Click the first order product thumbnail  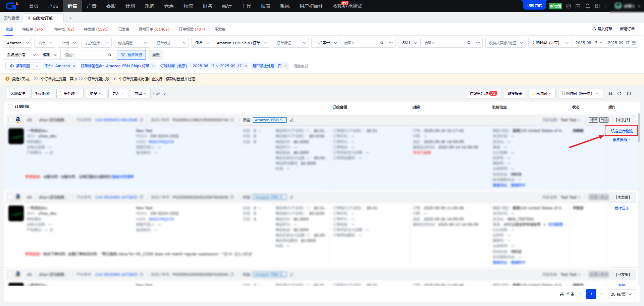(x=16, y=136)
